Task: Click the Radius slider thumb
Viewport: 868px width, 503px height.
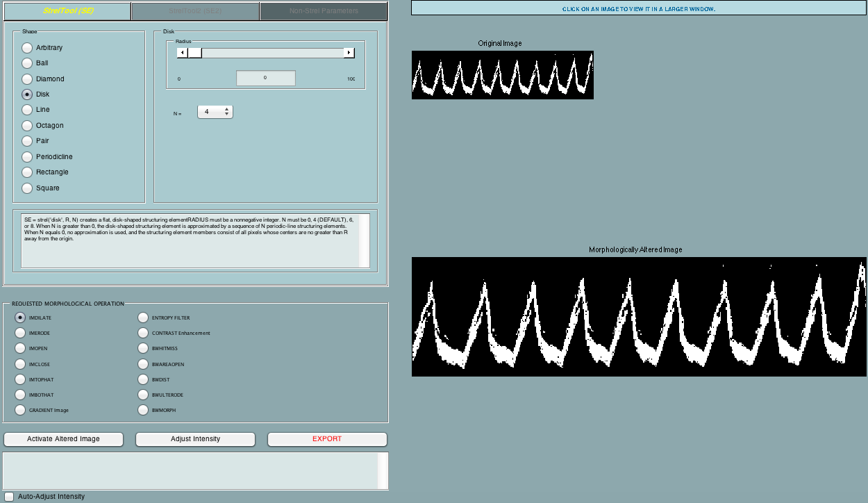Action: pos(194,53)
